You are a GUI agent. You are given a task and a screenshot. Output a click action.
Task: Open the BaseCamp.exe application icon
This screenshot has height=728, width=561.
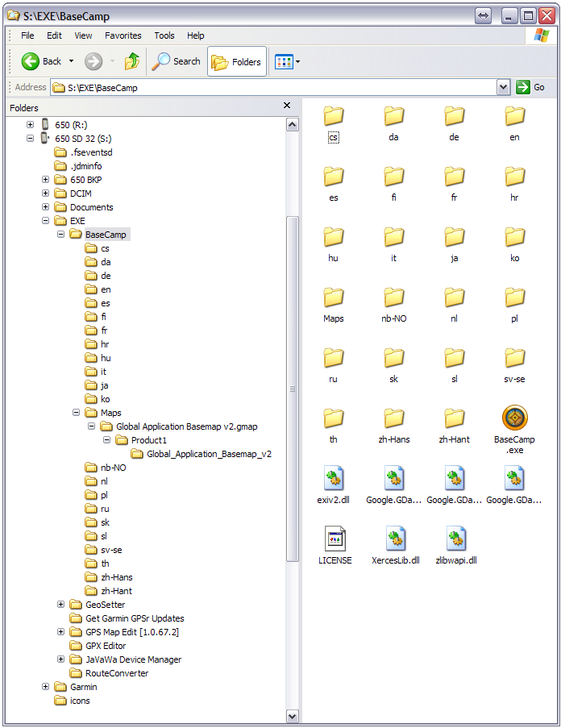pyautogui.click(x=514, y=418)
